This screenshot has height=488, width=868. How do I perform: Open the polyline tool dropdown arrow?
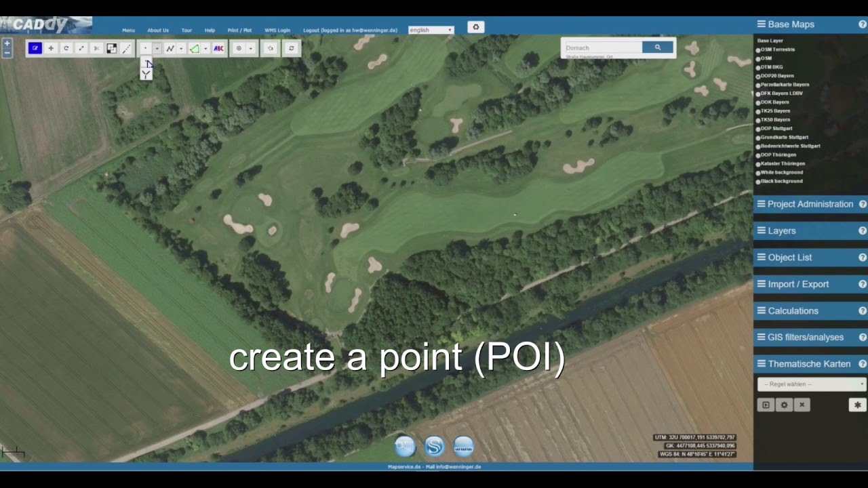181,48
